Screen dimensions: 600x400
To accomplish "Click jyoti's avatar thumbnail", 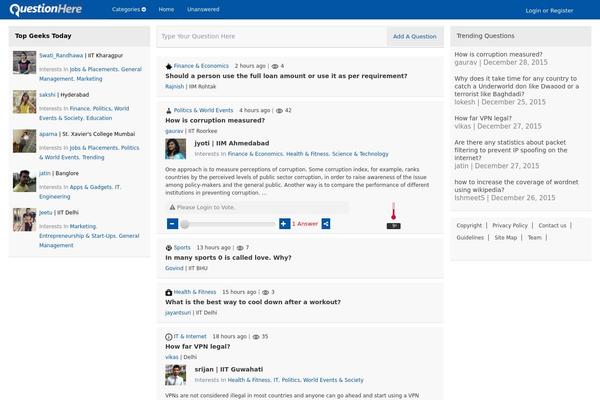I will coord(176,149).
